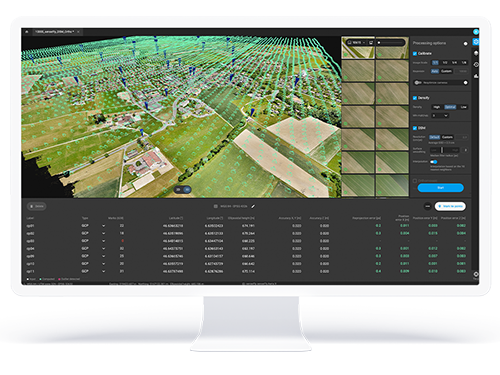This screenshot has height=375, width=500.
Task: Select the processing options gear icon in sidebar
Action: tap(476, 42)
